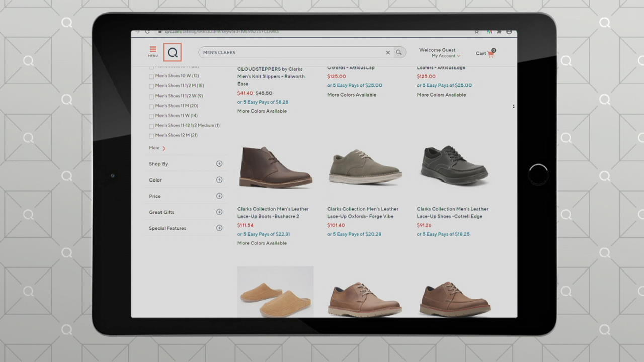Open Bushacre 2 Lace-Up Boots product link
The height and width of the screenshot is (362, 644).
point(273,213)
